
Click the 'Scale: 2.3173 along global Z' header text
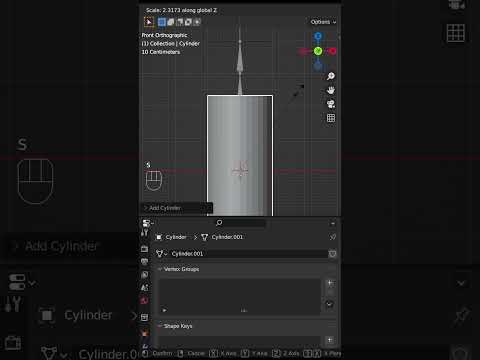pos(181,10)
